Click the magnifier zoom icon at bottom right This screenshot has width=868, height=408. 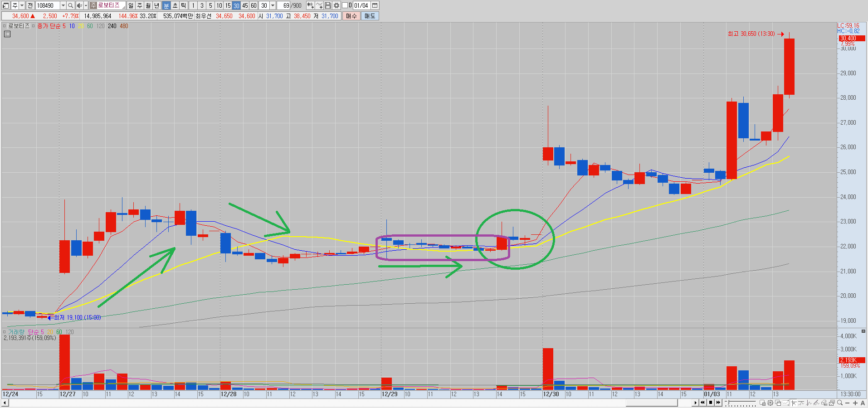tap(840, 403)
